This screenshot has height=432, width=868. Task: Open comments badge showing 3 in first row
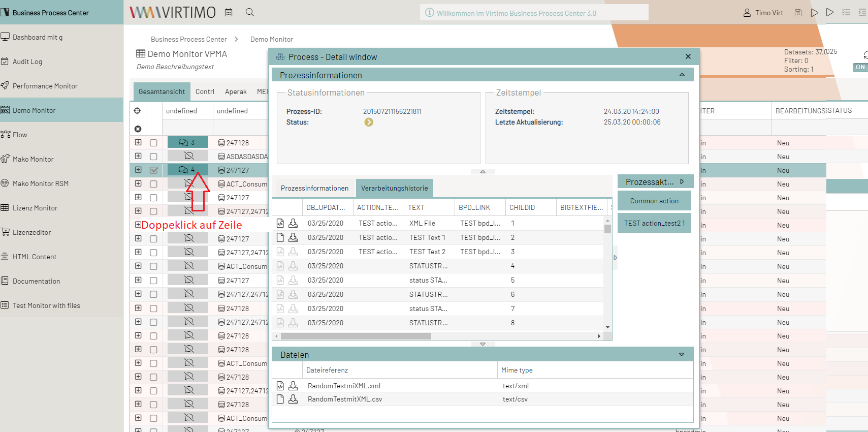click(187, 143)
